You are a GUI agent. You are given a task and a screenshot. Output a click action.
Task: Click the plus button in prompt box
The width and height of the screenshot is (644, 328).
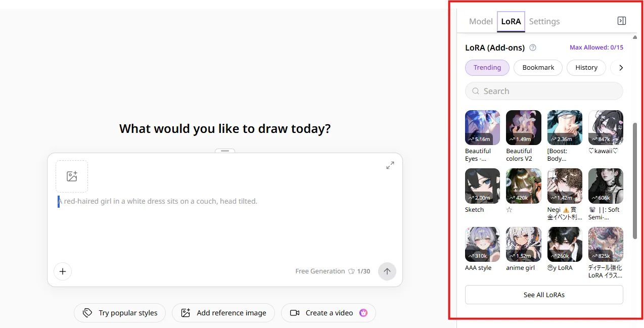(63, 271)
